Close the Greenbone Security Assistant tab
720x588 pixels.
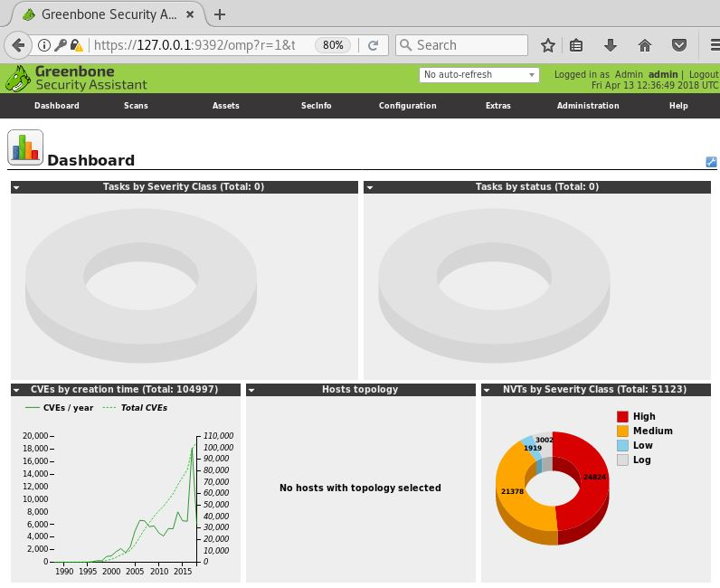tap(190, 14)
